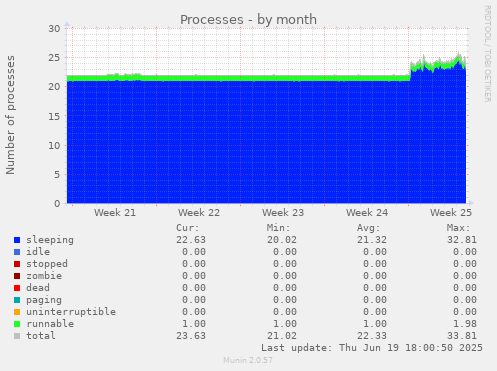
Task: Click runnable maximum value 1.98
Action: 465,324
